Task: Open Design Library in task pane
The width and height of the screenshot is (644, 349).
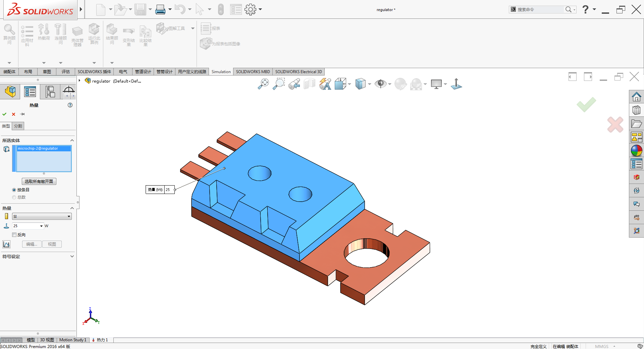Action: tap(636, 110)
